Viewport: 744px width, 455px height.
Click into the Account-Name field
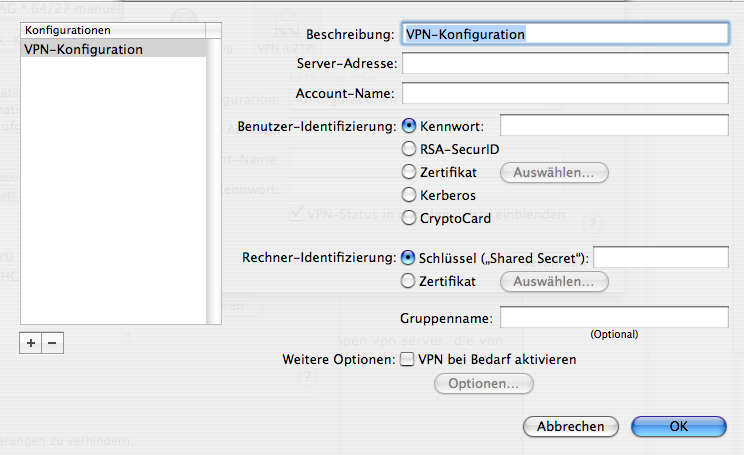coord(565,93)
